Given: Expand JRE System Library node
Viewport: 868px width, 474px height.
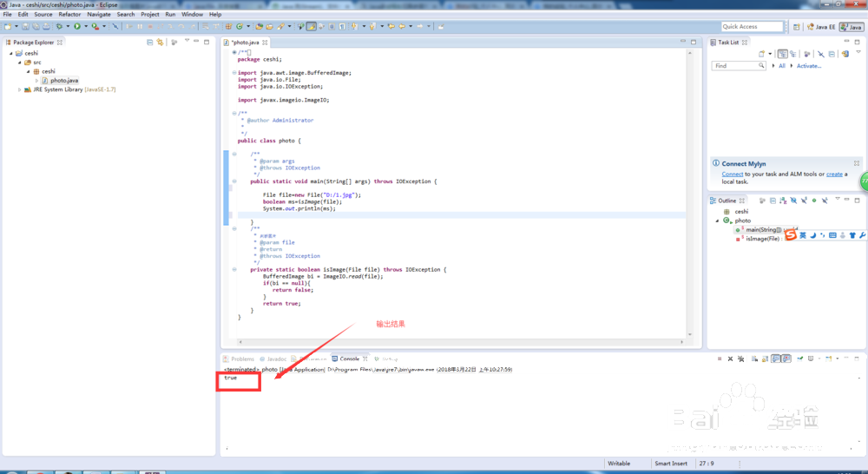Looking at the screenshot, I should click(x=19, y=89).
